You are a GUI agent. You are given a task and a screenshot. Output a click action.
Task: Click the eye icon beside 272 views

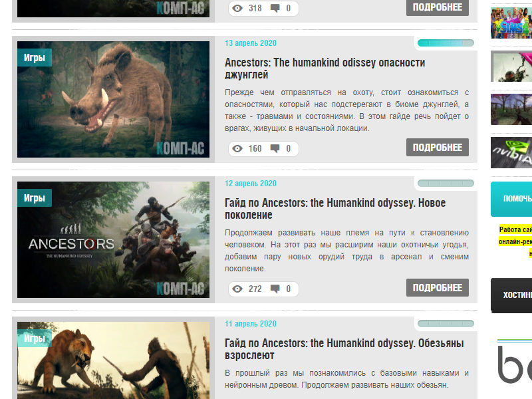coord(237,289)
